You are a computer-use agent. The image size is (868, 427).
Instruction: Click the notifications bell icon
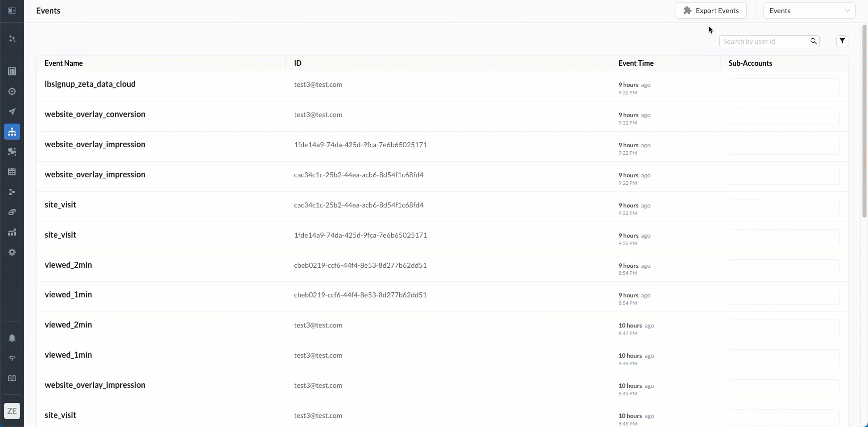(12, 338)
